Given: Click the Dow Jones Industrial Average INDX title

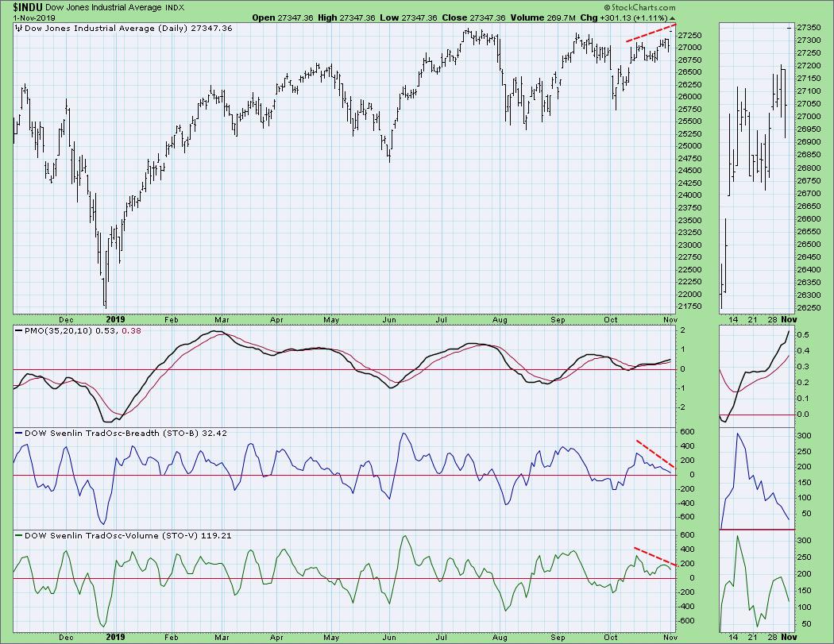Looking at the screenshot, I should point(115,7).
